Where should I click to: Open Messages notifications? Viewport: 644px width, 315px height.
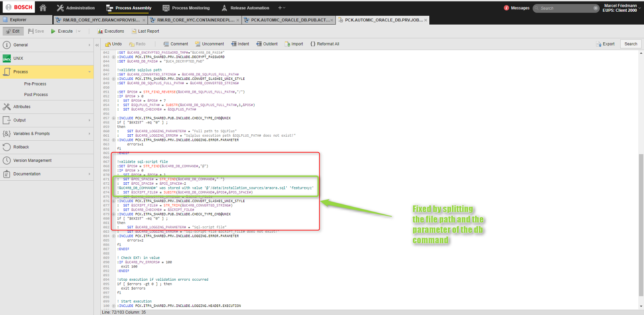(517, 8)
